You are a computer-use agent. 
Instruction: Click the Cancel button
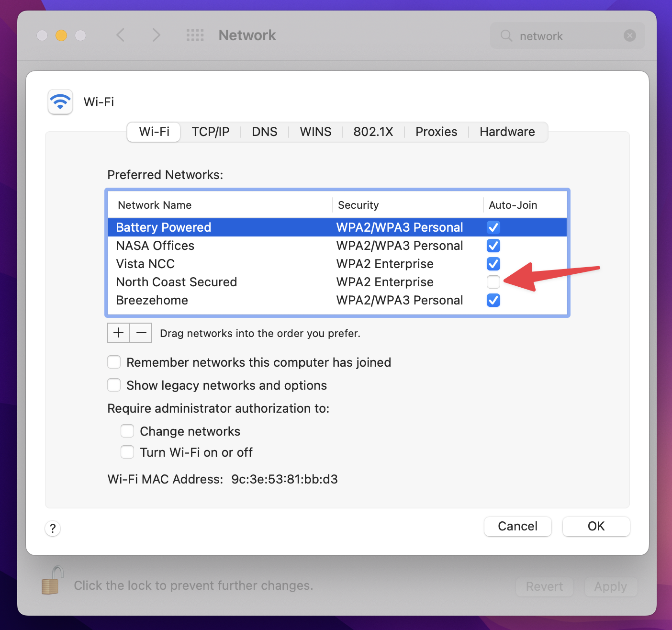pyautogui.click(x=517, y=527)
